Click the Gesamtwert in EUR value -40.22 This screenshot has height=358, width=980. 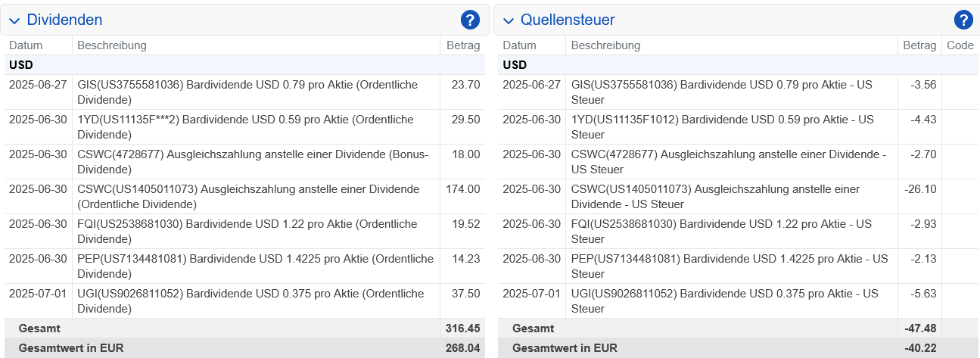pos(920,348)
